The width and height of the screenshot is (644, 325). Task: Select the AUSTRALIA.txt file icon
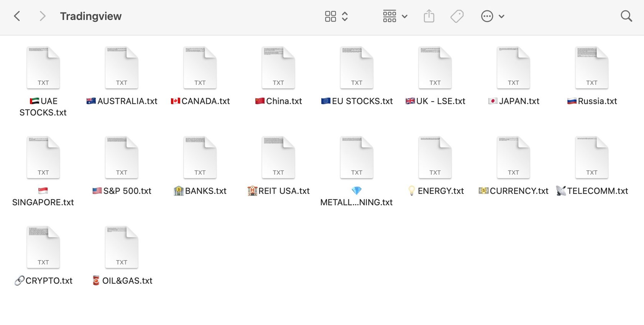tap(122, 68)
